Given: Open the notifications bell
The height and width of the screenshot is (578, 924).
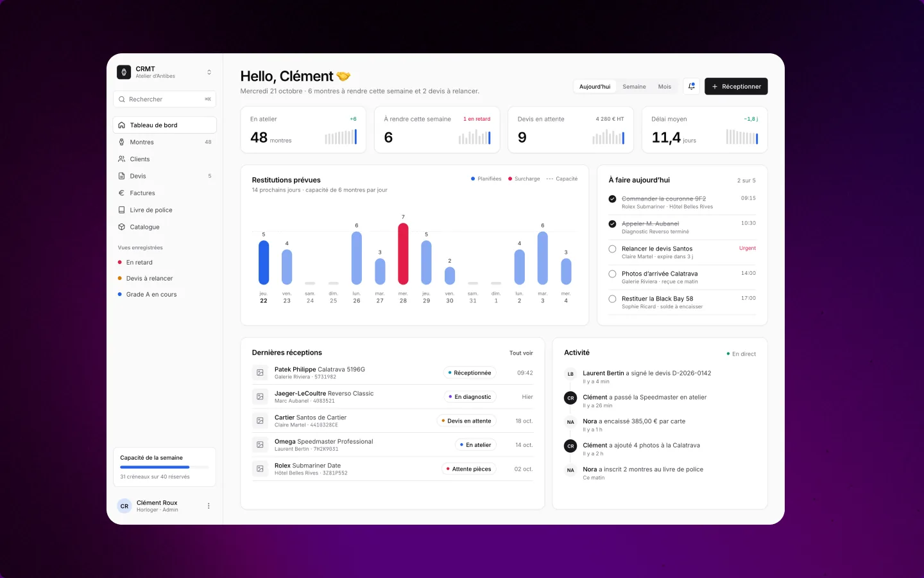Looking at the screenshot, I should (691, 87).
